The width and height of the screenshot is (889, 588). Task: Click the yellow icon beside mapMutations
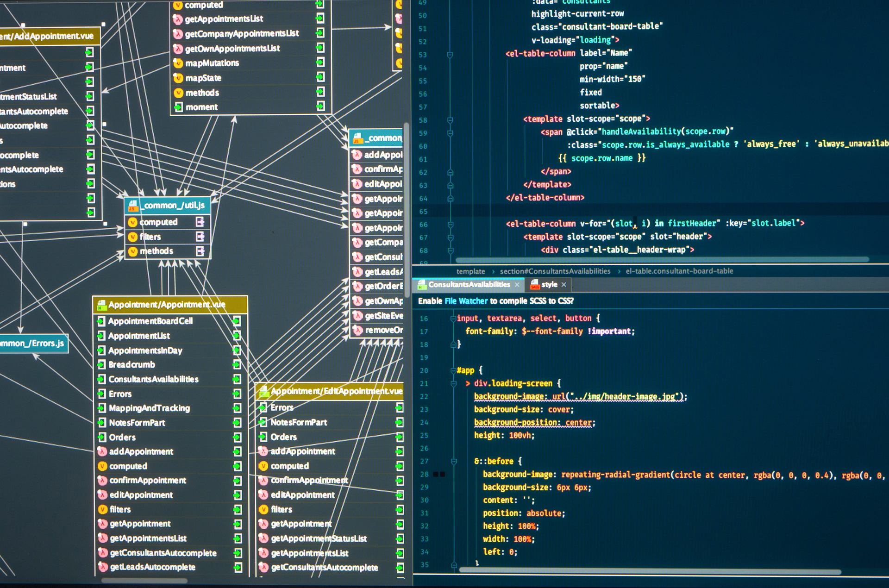tap(178, 63)
